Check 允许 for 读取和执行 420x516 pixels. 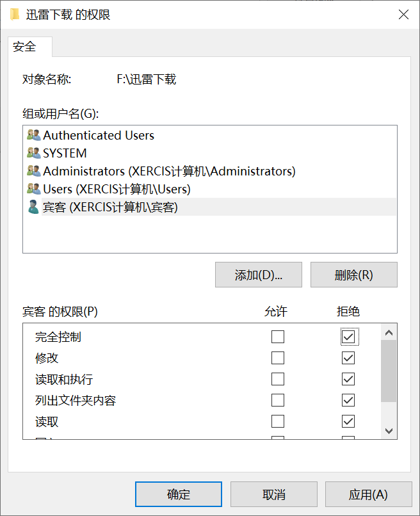(x=278, y=378)
